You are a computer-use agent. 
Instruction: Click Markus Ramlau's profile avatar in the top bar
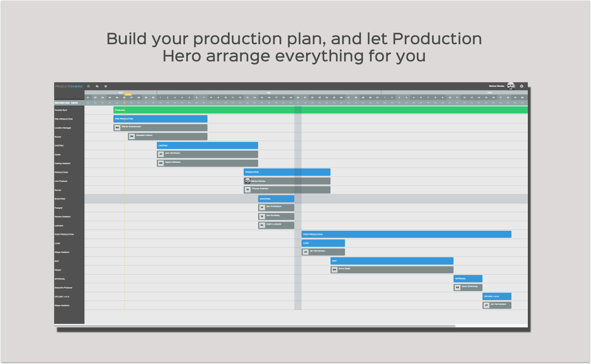[511, 86]
